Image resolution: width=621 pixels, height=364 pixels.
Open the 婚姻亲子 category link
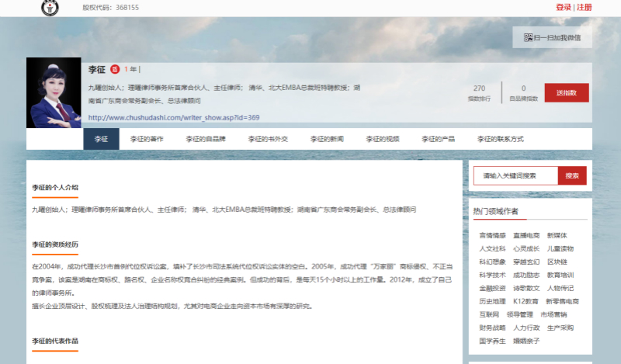pos(526,341)
